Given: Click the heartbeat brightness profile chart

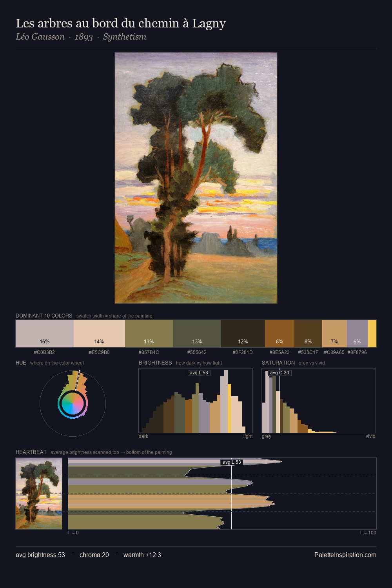Looking at the screenshot, I should pyautogui.click(x=222, y=494).
